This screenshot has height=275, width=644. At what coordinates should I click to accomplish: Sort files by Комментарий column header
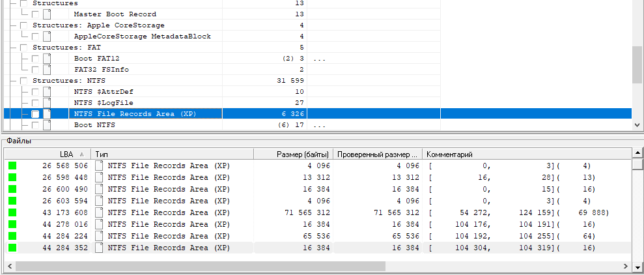527,154
